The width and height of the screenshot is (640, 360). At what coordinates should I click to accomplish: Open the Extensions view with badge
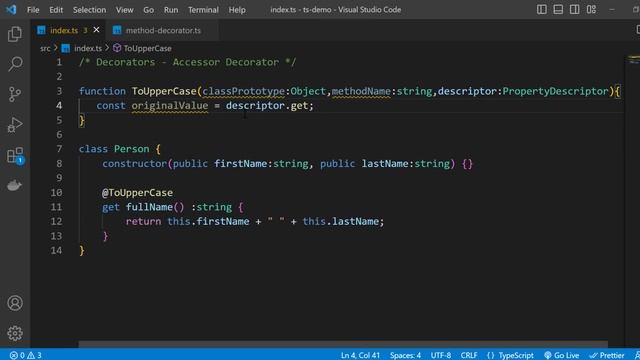pos(15,156)
